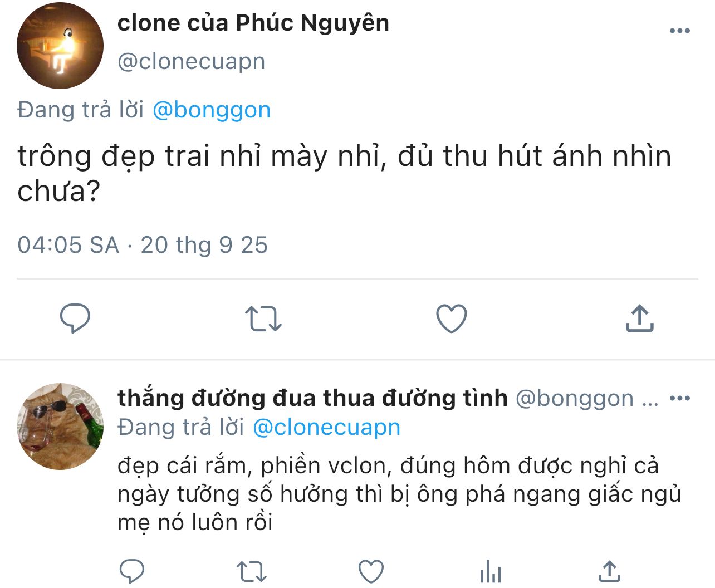The image size is (715, 588).
Task: Open the @clonecuapn mention link in the reply
Action: pos(326,427)
